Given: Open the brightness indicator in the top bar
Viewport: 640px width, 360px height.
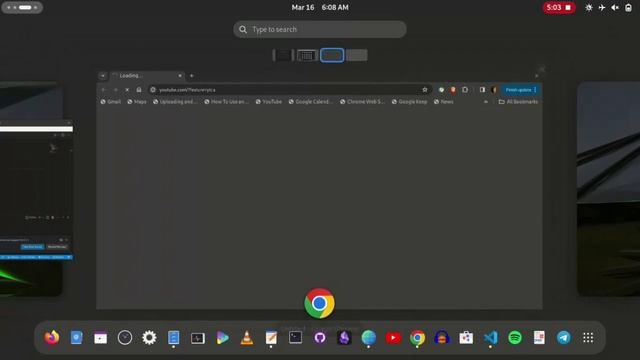Looking at the screenshot, I should pyautogui.click(x=589, y=7).
